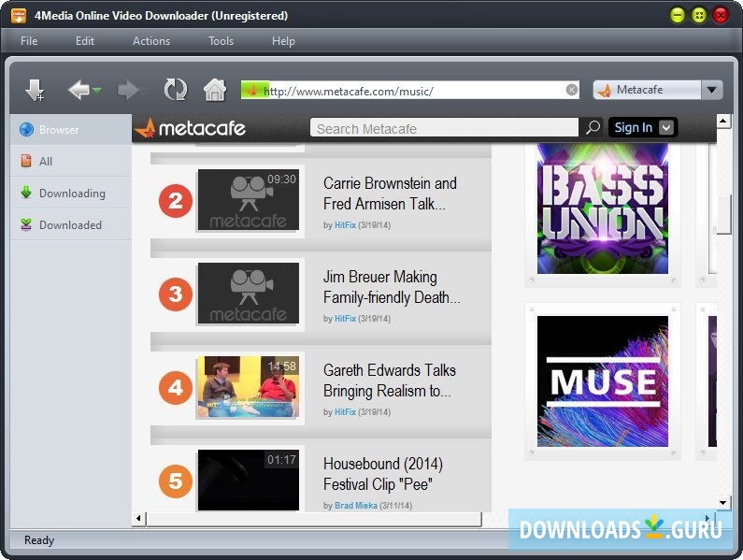
Task: Click the scroll down arrow of page
Action: point(722,503)
